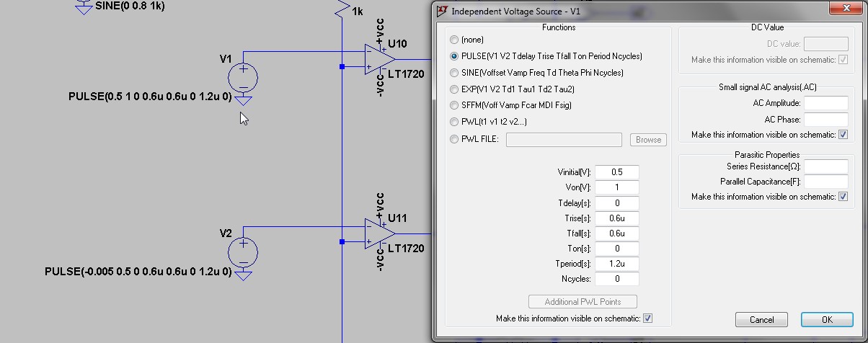This screenshot has width=868, height=343.
Task: Choose the EXP function option
Action: 453,89
